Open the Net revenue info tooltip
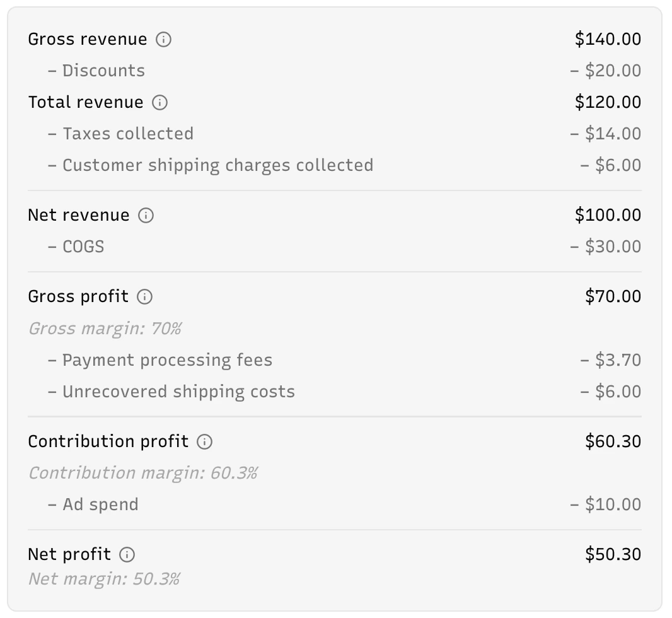 tap(146, 215)
